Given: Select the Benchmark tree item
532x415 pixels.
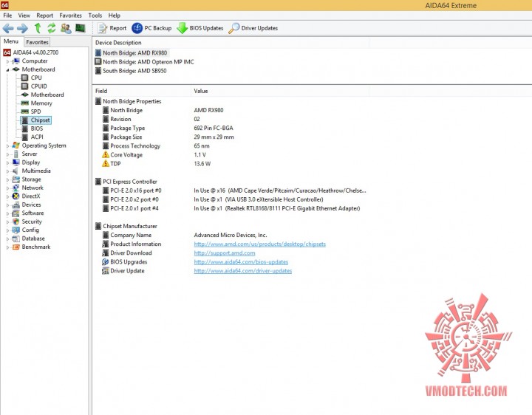Looking at the screenshot, I should [x=36, y=247].
